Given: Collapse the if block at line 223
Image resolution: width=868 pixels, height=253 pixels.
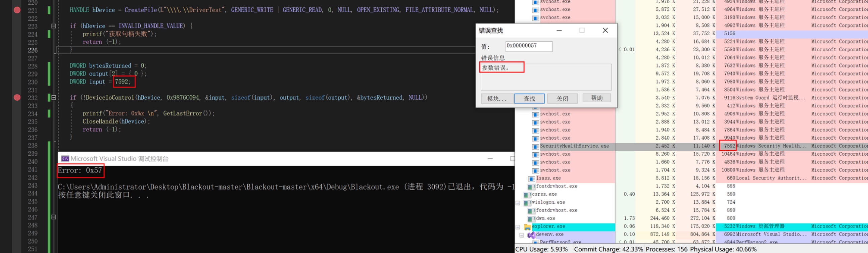Looking at the screenshot, I should [54, 26].
